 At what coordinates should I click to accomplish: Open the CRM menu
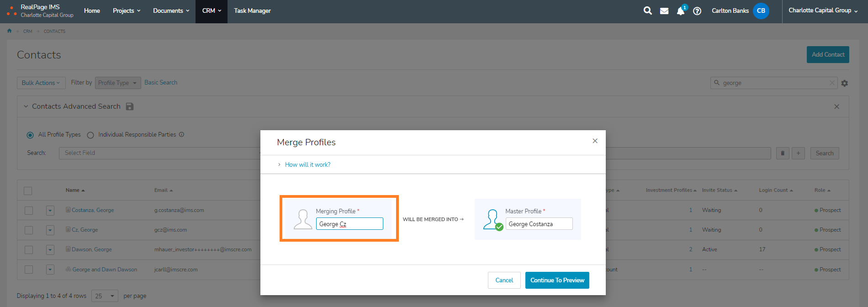(x=212, y=11)
